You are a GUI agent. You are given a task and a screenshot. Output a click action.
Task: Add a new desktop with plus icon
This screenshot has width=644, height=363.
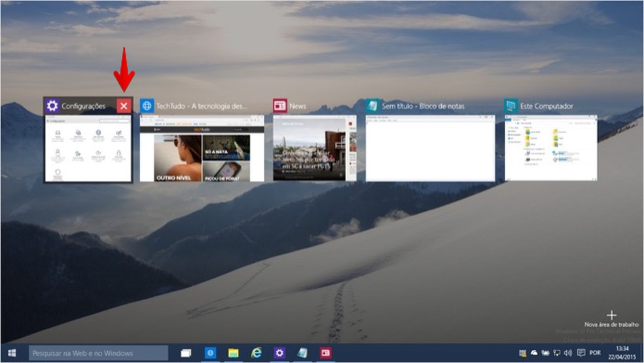click(611, 315)
